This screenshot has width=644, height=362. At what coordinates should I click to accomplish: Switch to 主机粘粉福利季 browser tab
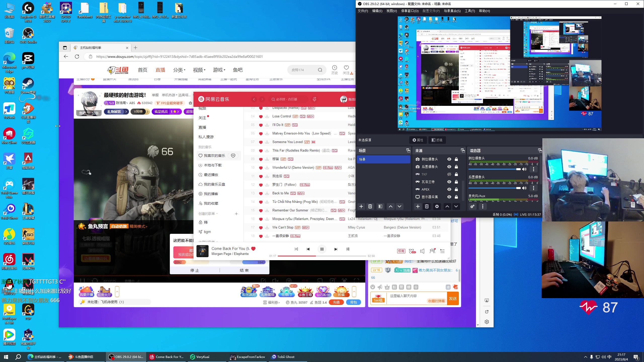(101, 48)
